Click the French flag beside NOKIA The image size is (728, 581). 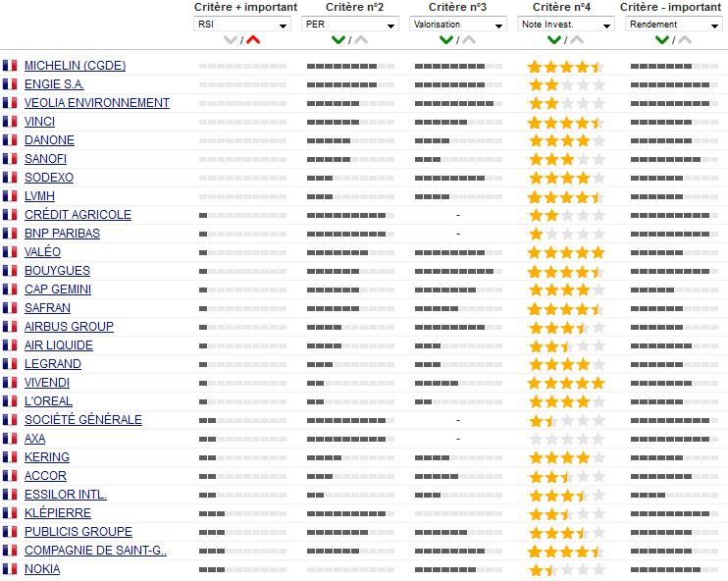coord(10,568)
